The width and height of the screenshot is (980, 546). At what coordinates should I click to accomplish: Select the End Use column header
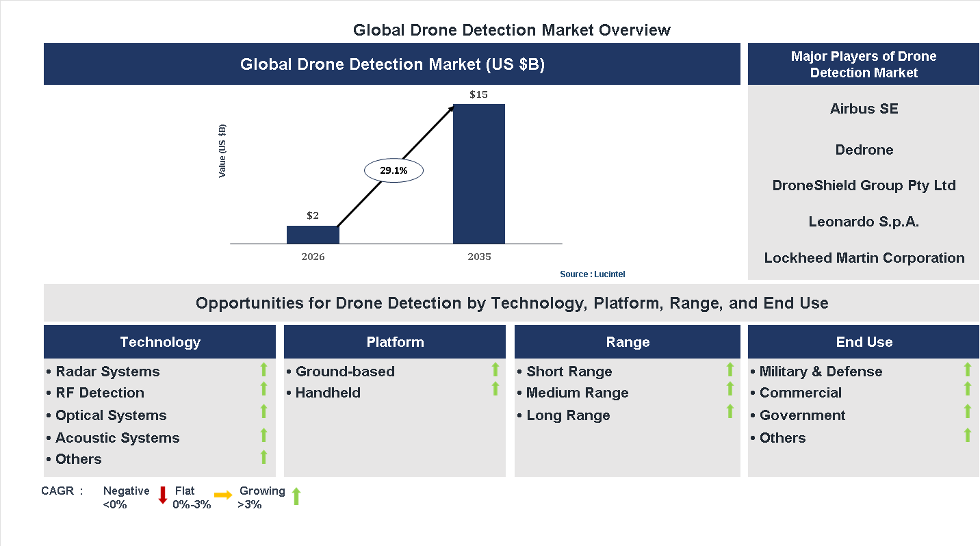point(863,341)
